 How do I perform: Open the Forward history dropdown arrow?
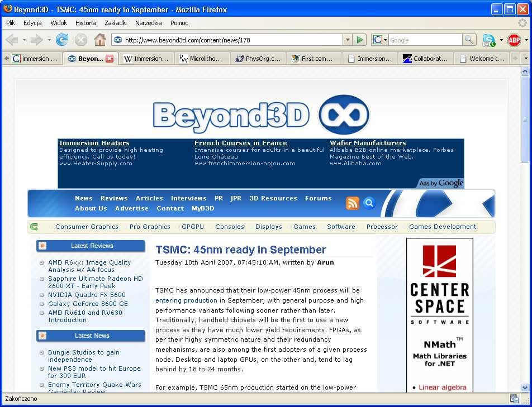point(49,40)
